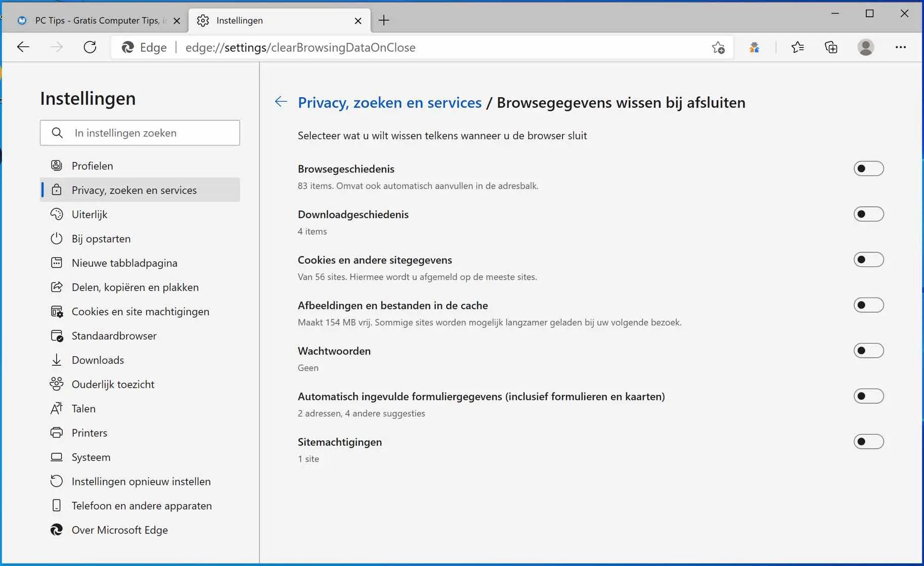Click the "1 site" text under Sitemachtigingen
924x566 pixels.
tap(309, 459)
